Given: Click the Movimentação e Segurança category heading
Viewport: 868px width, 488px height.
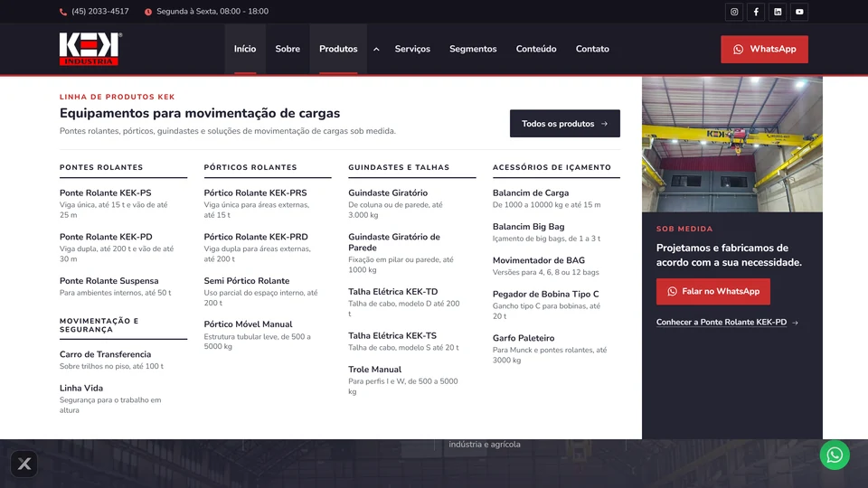Looking at the screenshot, I should point(99,324).
